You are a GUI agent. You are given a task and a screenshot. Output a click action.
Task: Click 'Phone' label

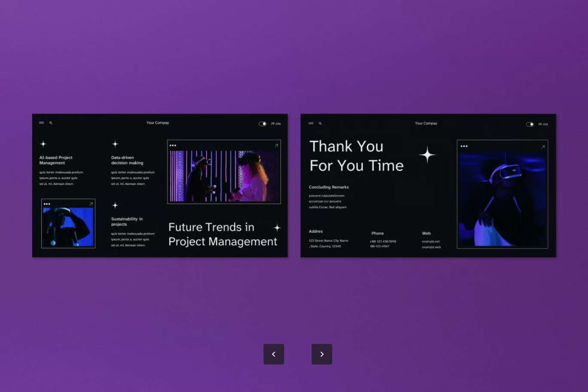tap(378, 234)
